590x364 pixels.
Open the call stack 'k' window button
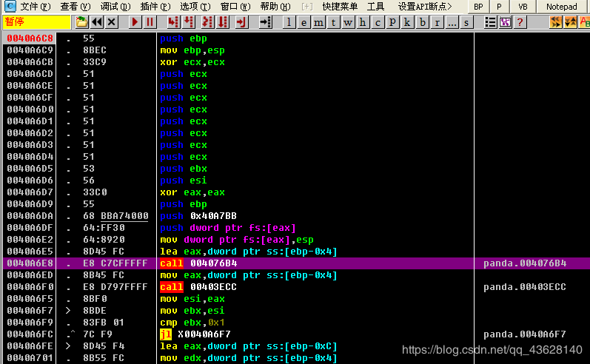[407, 22]
